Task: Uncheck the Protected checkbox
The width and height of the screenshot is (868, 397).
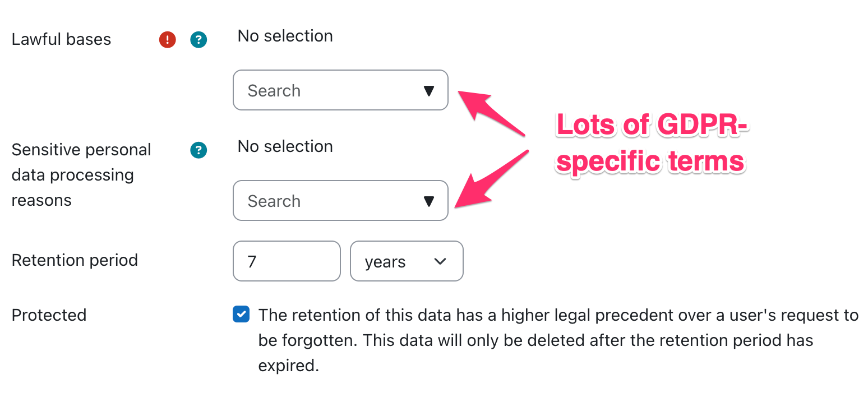Action: tap(241, 315)
